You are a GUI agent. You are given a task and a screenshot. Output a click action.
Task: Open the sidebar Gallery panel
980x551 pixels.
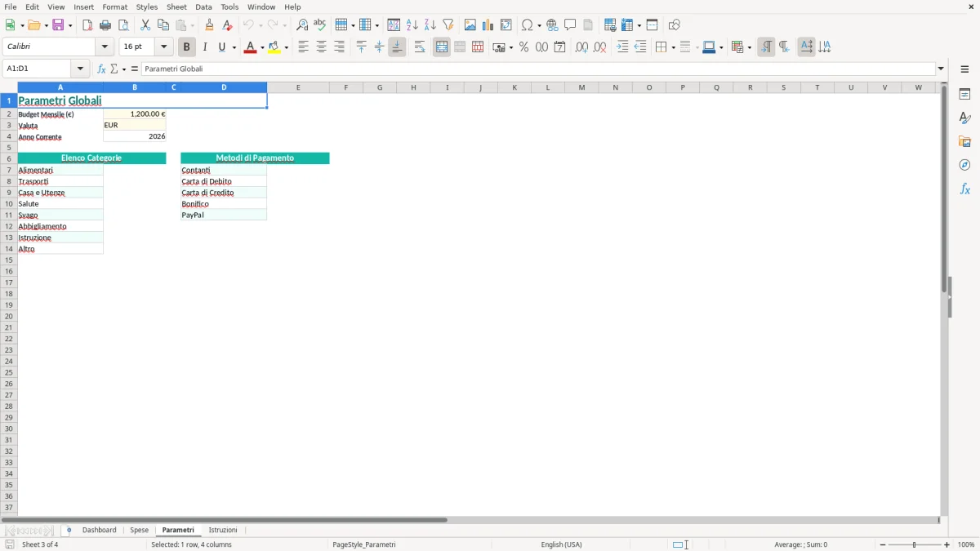point(964,141)
